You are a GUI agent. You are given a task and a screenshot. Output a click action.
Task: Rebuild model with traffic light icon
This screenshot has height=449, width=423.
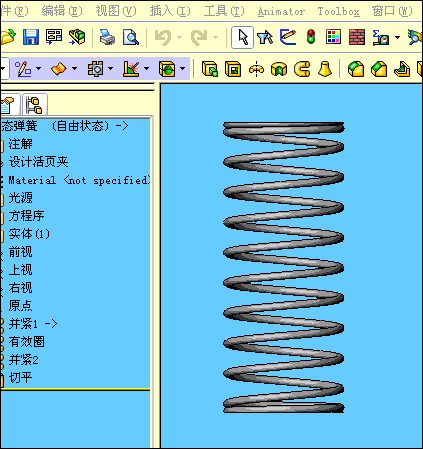[311, 37]
